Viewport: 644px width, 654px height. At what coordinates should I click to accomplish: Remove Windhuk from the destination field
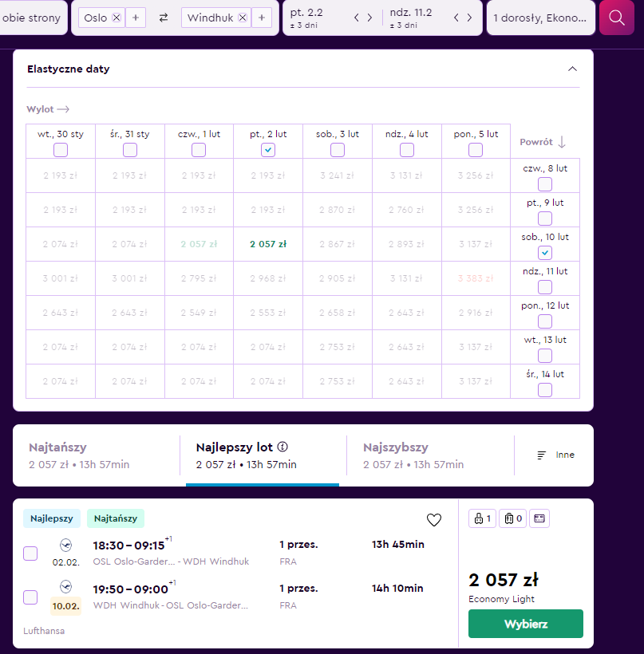pos(243,18)
